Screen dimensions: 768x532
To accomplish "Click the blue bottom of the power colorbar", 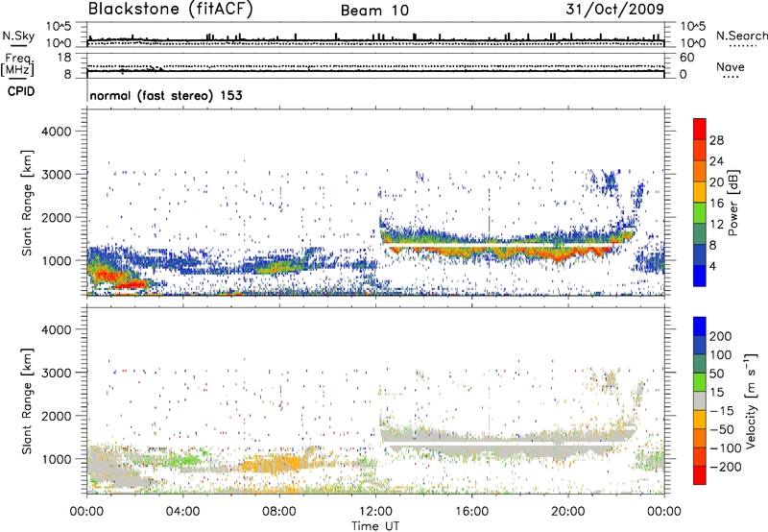I will [700, 278].
